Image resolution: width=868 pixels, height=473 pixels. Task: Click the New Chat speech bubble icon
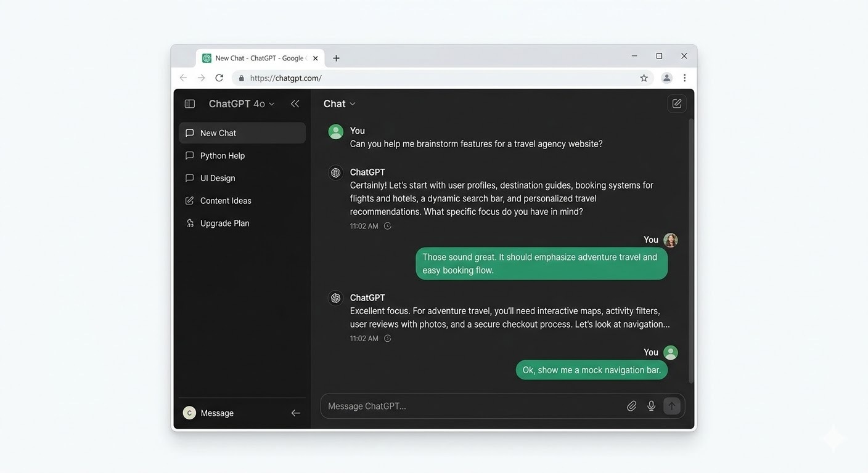[190, 133]
